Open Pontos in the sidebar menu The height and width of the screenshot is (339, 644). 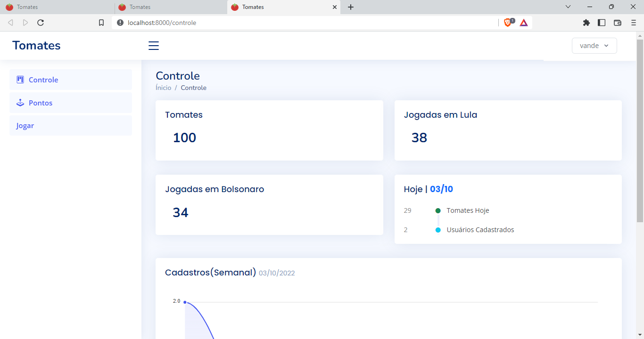point(71,103)
